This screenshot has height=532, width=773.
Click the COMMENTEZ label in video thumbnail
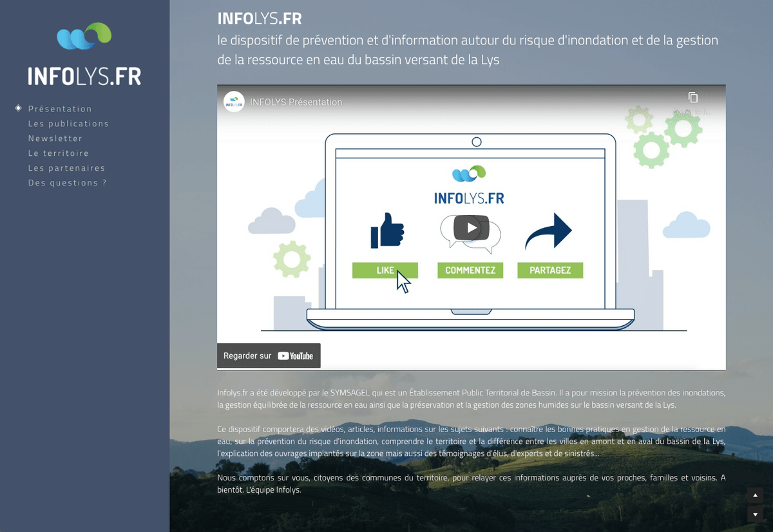pyautogui.click(x=470, y=271)
